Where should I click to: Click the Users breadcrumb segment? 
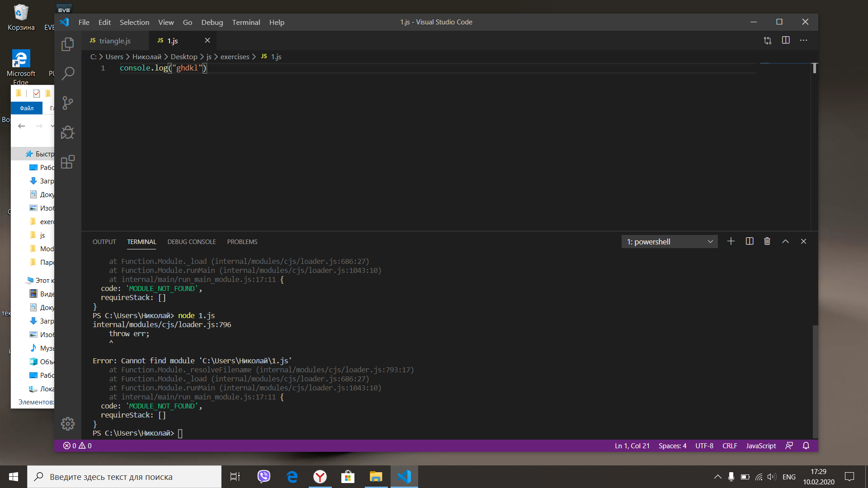click(114, 56)
